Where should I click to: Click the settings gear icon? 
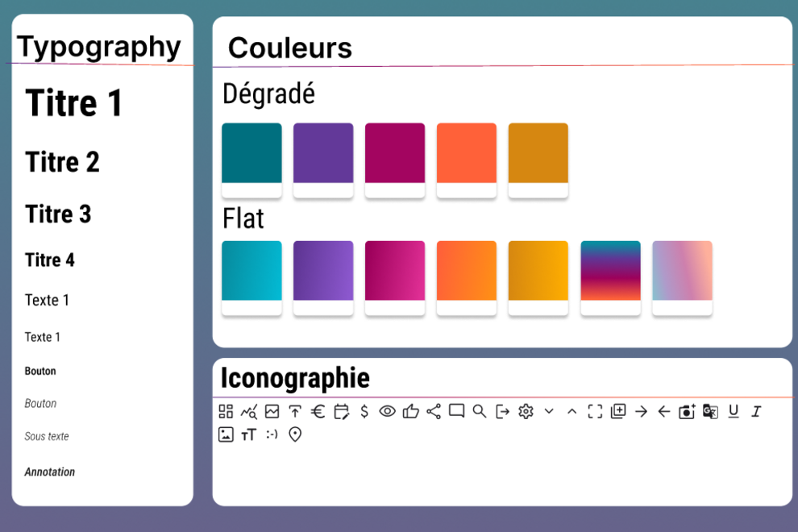point(526,411)
